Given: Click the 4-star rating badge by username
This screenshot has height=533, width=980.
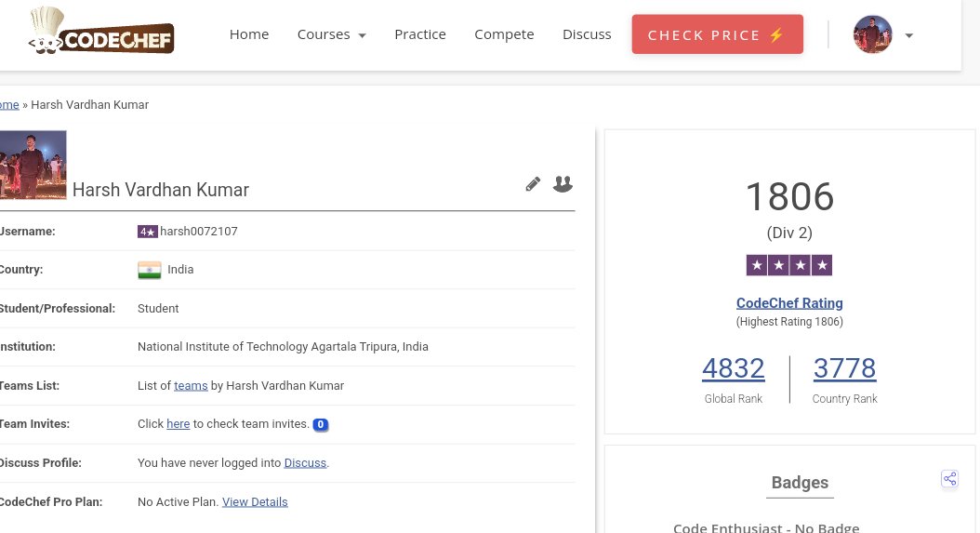Looking at the screenshot, I should point(148,232).
